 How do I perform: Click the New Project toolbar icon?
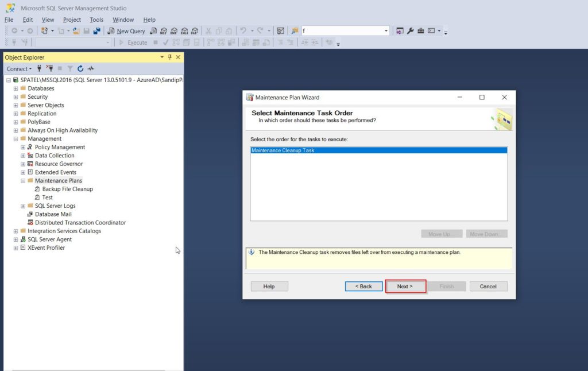tap(44, 31)
